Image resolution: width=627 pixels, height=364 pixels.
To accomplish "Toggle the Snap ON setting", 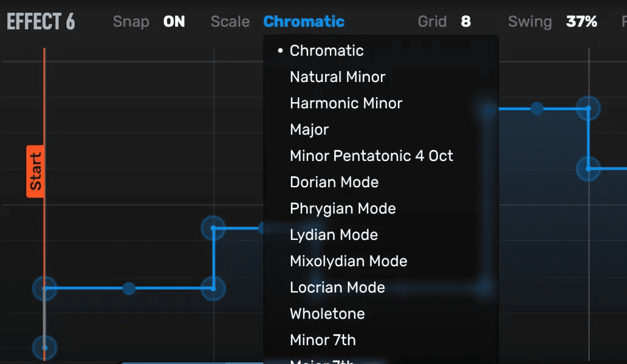I will click(174, 22).
